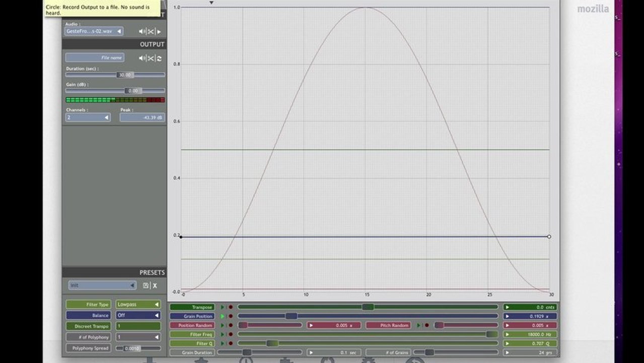Click Filter Freq play arrow

coord(223,334)
